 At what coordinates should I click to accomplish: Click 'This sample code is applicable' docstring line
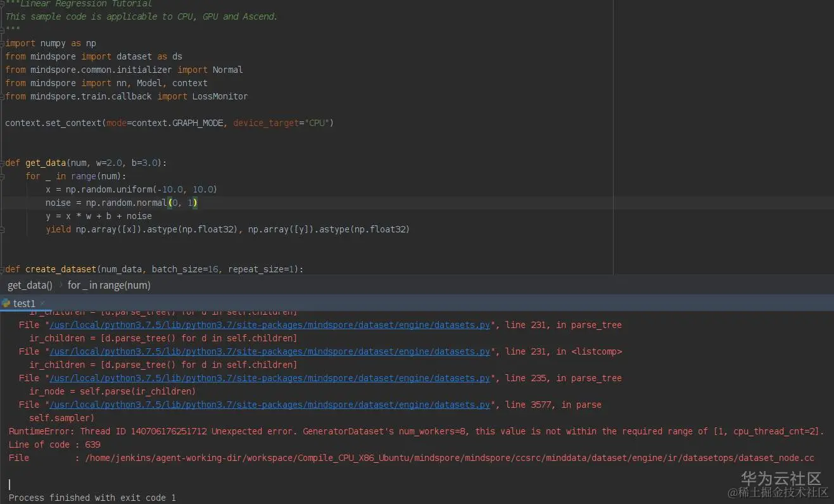(141, 16)
